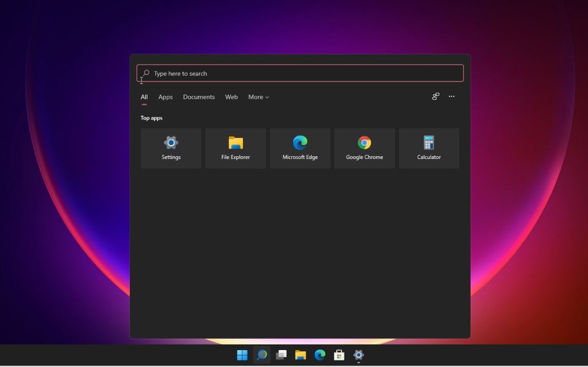Click the feedback icon beside the ellipsis
The image size is (588, 367).
[435, 96]
